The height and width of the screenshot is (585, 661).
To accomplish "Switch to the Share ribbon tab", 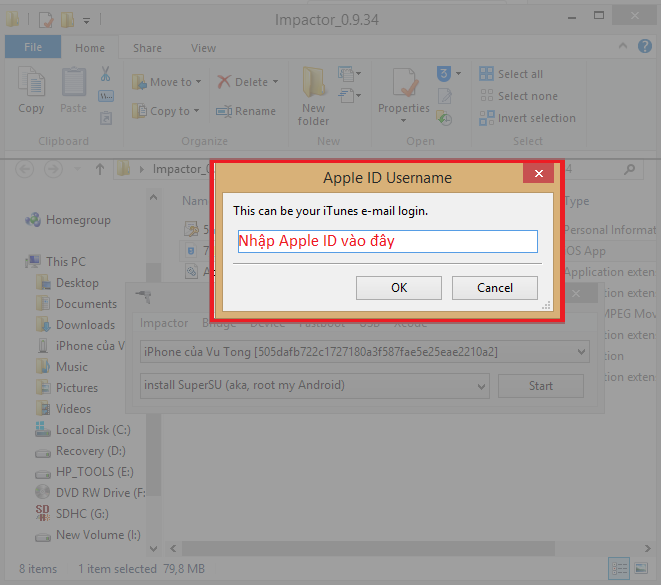I will 147,48.
